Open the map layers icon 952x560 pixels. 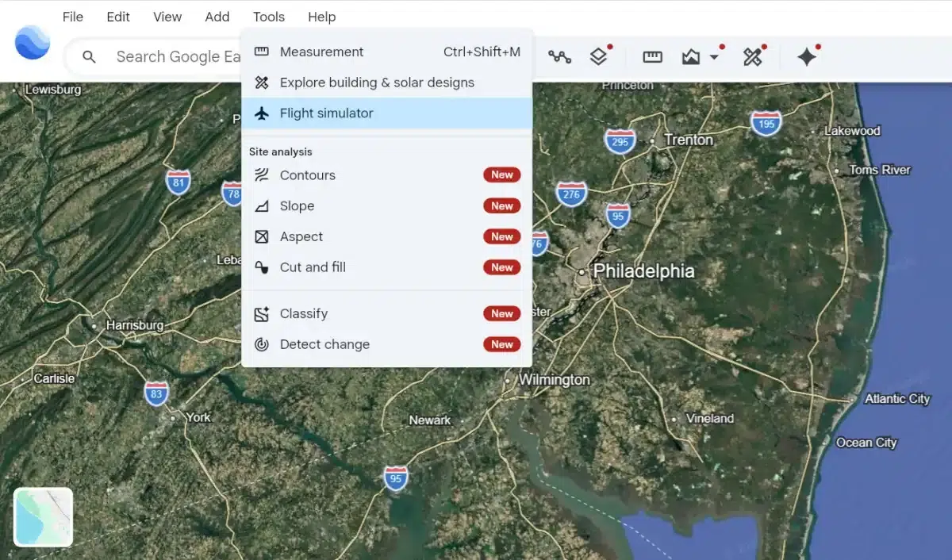(x=599, y=57)
